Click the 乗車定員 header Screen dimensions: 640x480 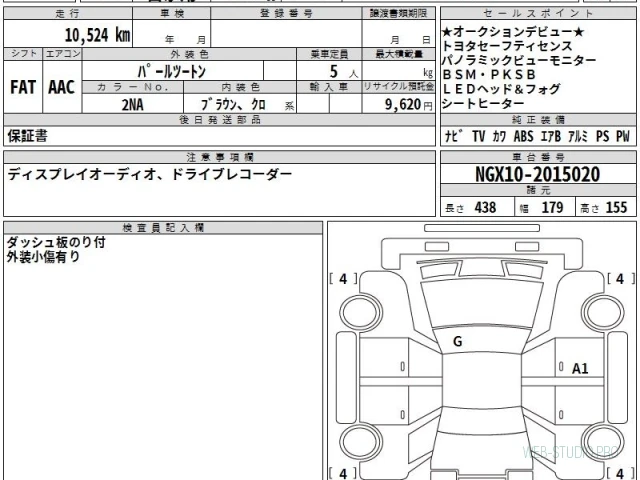(x=329, y=54)
